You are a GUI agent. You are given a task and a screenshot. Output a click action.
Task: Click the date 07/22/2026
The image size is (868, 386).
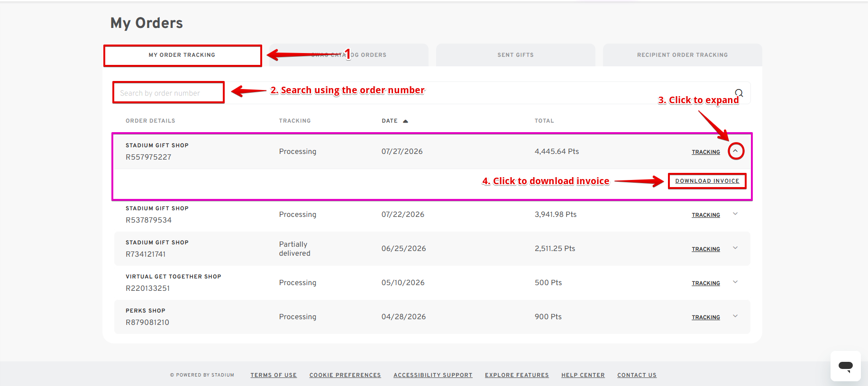[x=403, y=214]
